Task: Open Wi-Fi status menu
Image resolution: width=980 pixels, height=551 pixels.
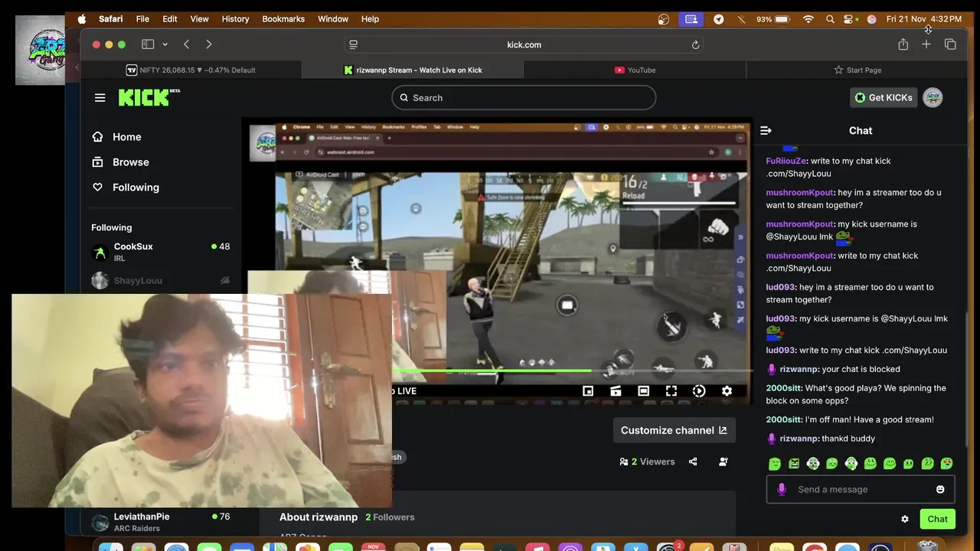Action: tap(808, 19)
